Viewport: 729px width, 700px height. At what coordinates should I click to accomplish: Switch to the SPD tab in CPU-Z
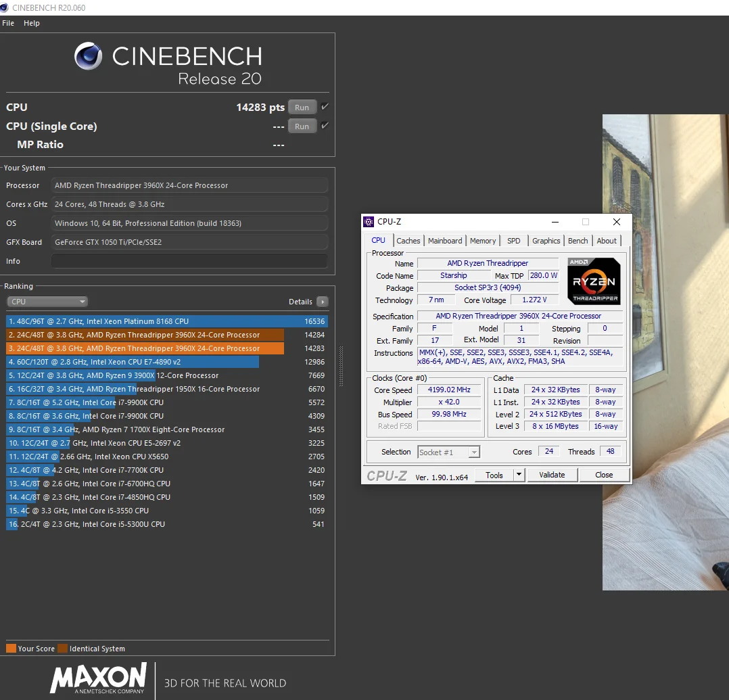[x=514, y=241]
